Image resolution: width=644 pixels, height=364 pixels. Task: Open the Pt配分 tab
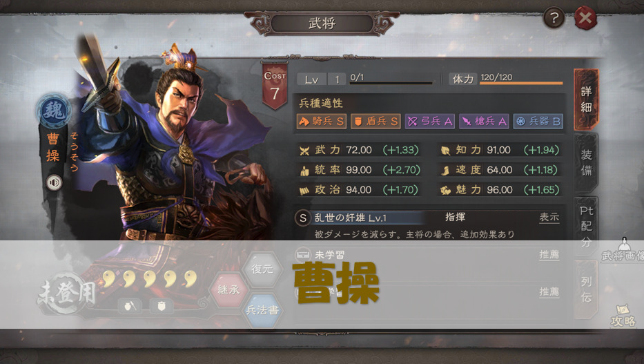(x=586, y=226)
